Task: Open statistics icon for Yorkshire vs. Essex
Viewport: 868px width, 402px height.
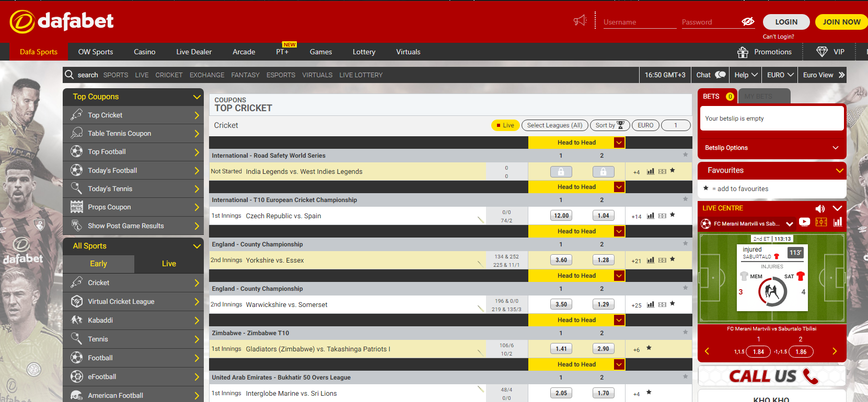Action: tap(651, 260)
